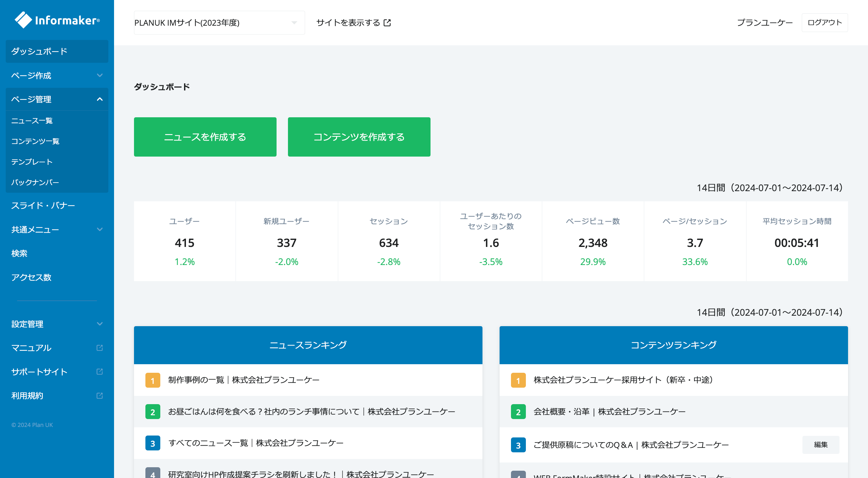Click ユーザーあたりのセッション数 value 1.6
The height and width of the screenshot is (478, 868).
[x=491, y=243]
